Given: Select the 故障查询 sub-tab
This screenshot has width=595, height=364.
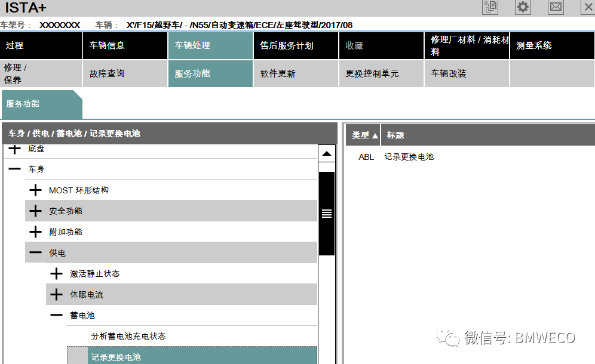Looking at the screenshot, I should (x=125, y=73).
